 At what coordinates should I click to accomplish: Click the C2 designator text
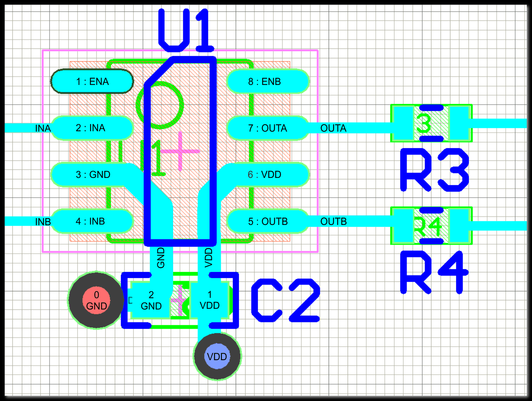[x=286, y=300]
